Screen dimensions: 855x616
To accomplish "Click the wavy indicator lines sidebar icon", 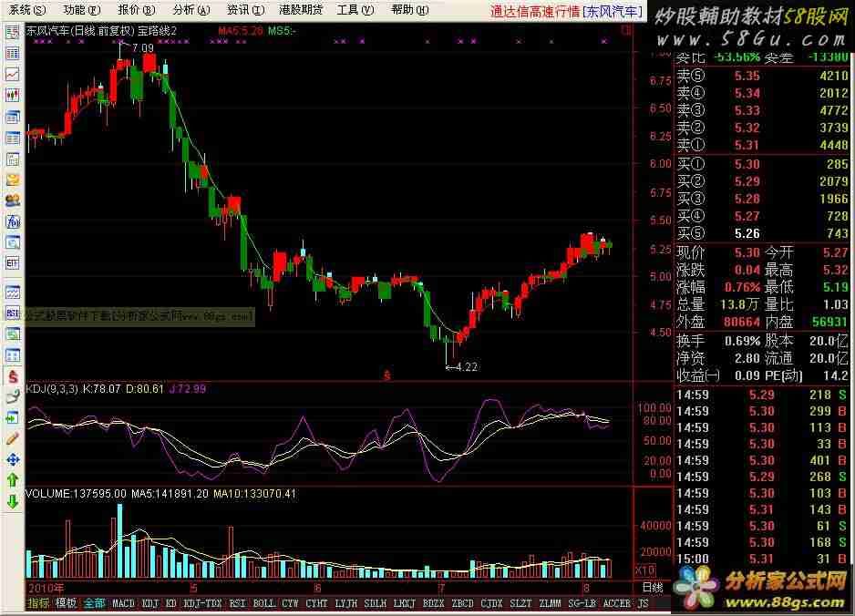I will [x=13, y=293].
